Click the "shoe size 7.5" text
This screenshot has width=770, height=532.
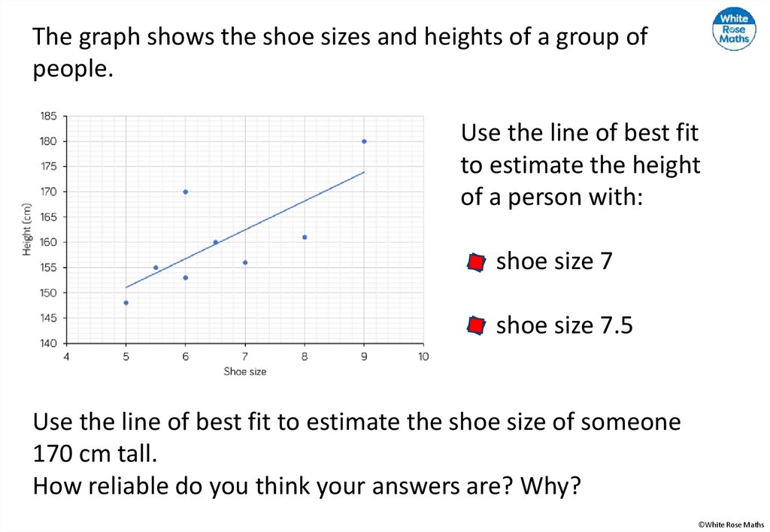[x=564, y=325]
